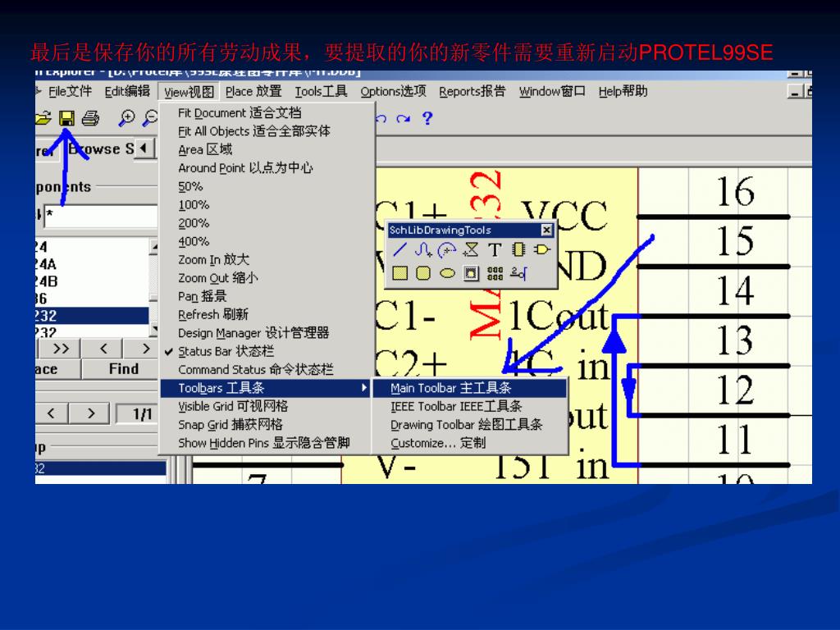Toggle Show Hidden Pins
The height and width of the screenshot is (630, 840).
click(x=267, y=443)
